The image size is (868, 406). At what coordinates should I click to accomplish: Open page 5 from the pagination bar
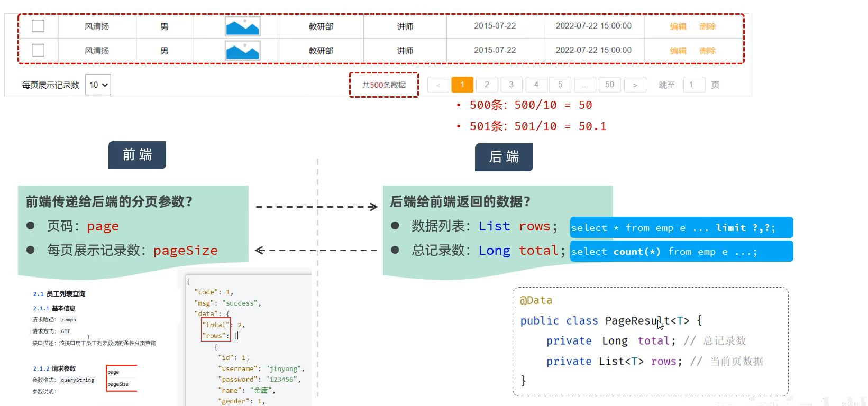560,85
